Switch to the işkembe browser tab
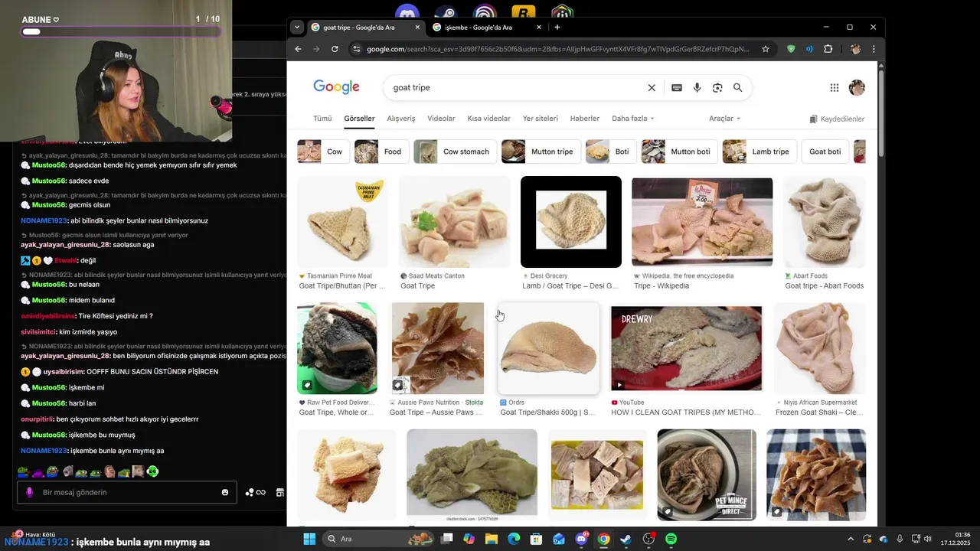Screen dimensions: 980x551 point(486,27)
